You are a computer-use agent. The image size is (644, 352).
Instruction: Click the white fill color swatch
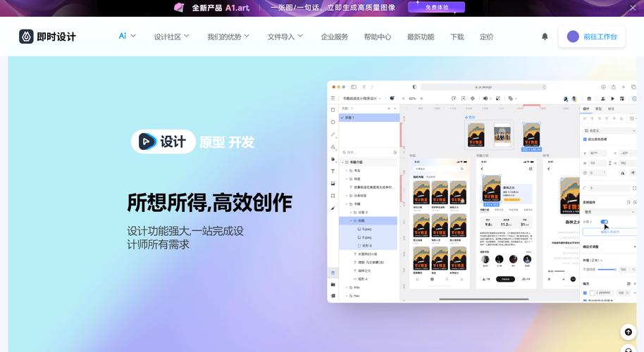593,293
